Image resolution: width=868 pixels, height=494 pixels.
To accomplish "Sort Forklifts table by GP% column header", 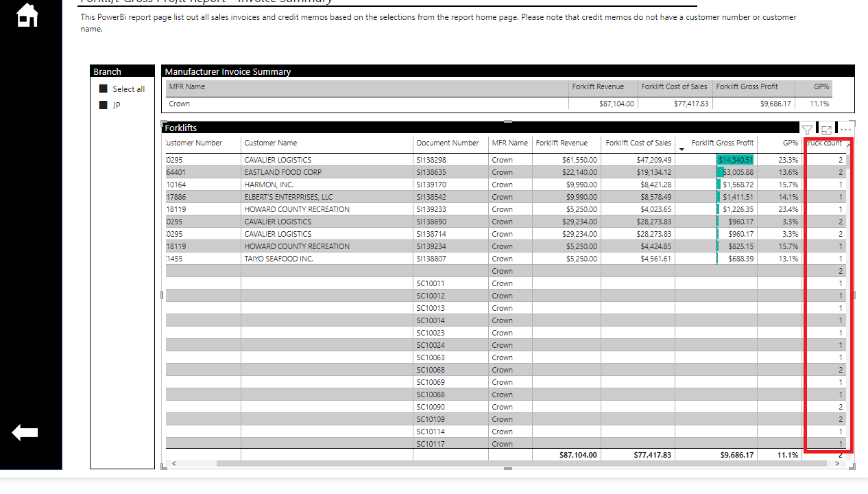I will [x=791, y=143].
